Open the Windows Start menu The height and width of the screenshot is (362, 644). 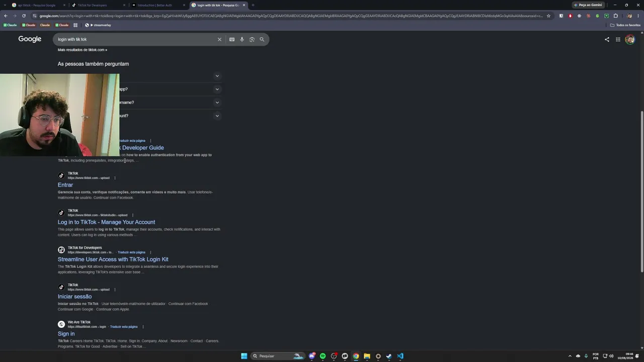tap(244, 356)
